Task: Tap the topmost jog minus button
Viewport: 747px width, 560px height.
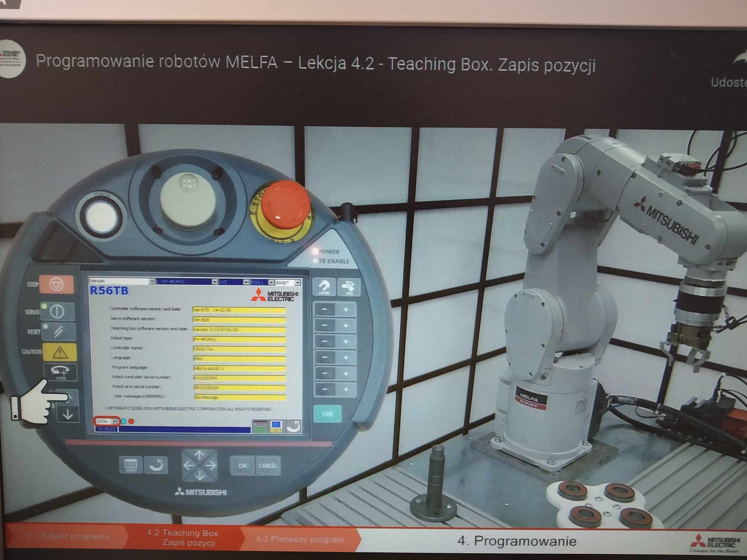Action: coord(324,309)
